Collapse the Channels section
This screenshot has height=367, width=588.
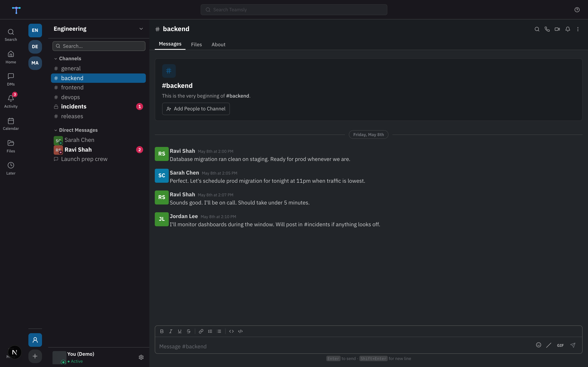[x=67, y=59]
